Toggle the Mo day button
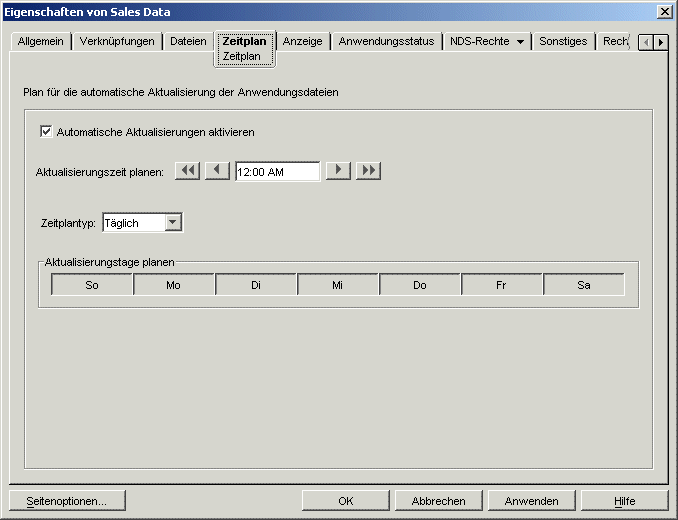Image resolution: width=678 pixels, height=520 pixels. pyautogui.click(x=174, y=284)
